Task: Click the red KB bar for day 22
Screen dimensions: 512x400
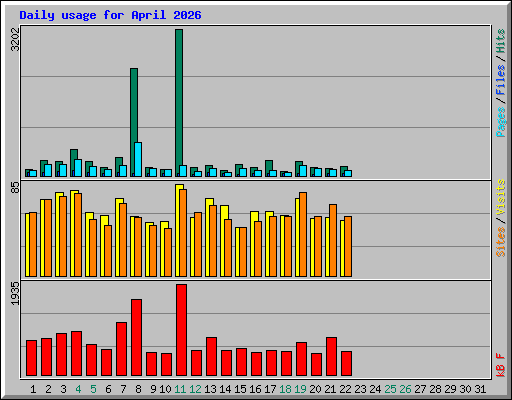Action: tap(346, 363)
